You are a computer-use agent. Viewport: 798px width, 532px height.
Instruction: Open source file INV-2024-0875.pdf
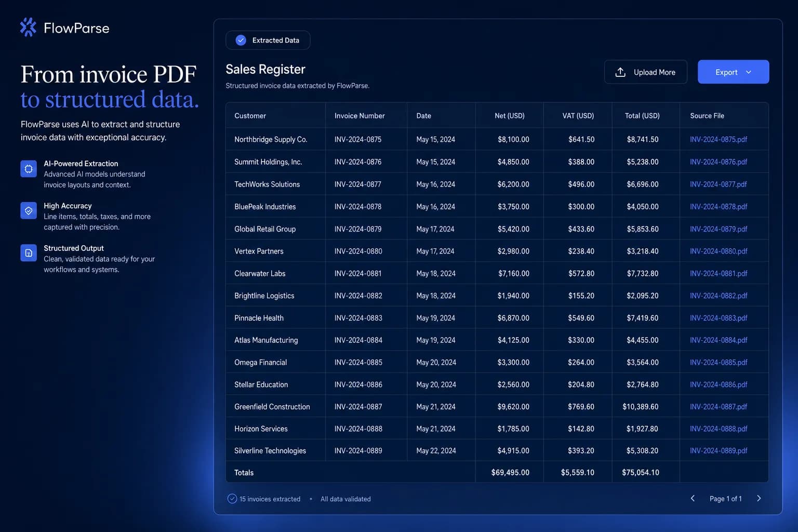point(719,139)
